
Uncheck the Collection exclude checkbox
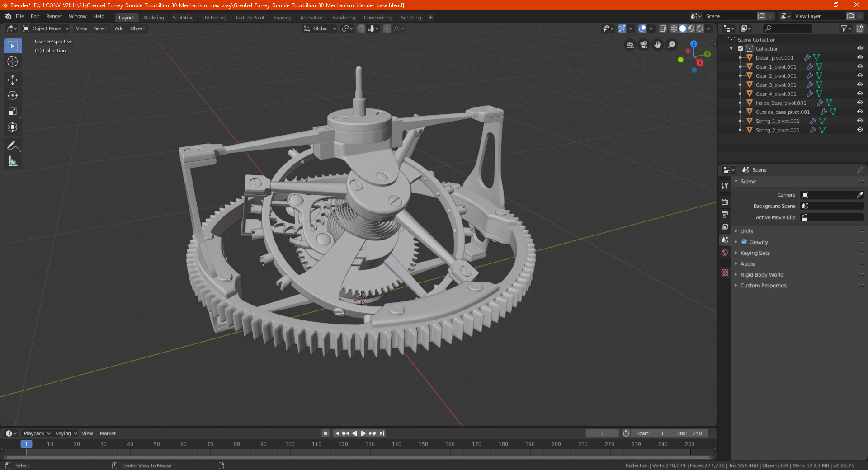pyautogui.click(x=741, y=48)
